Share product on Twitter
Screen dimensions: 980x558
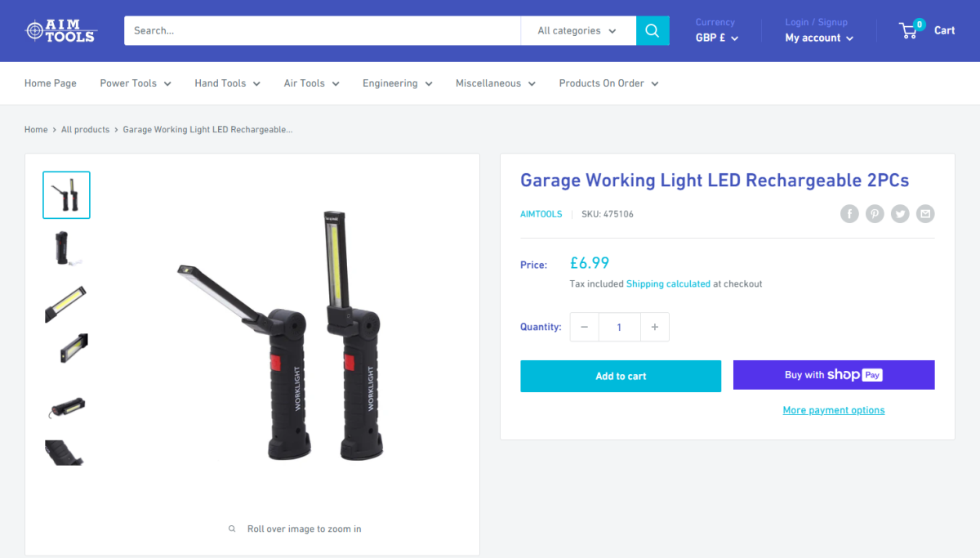tap(900, 214)
